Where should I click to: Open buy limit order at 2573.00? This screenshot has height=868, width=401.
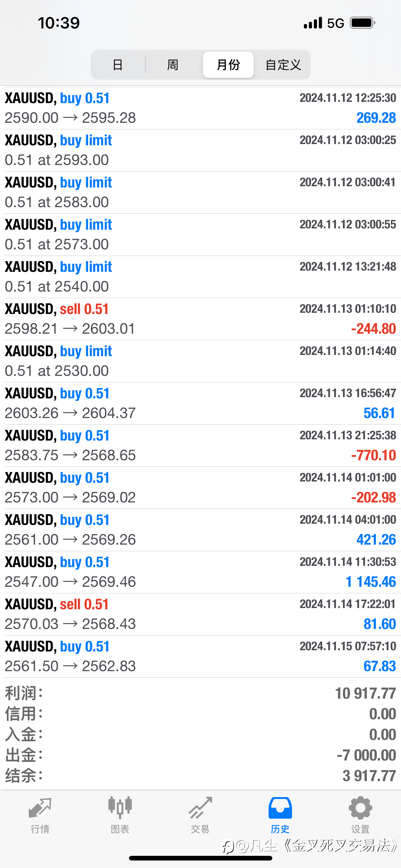pyautogui.click(x=200, y=235)
